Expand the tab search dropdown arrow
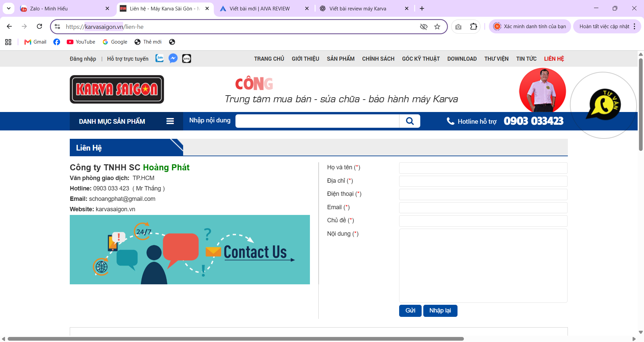This screenshot has height=342, width=644. tap(9, 8)
